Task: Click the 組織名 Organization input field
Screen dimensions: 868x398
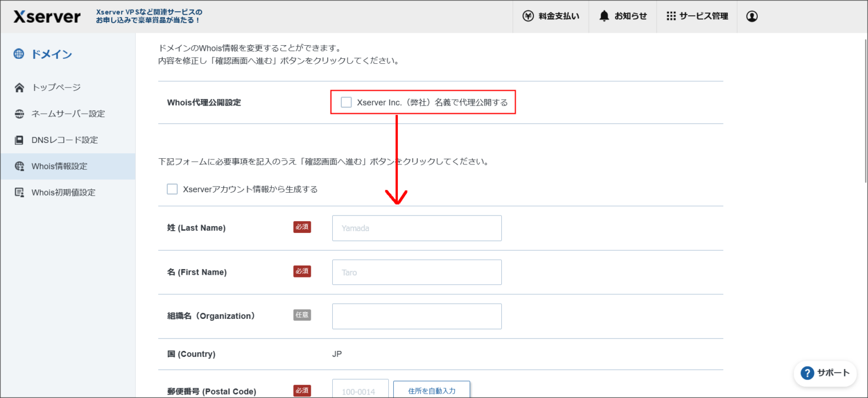Action: [416, 316]
